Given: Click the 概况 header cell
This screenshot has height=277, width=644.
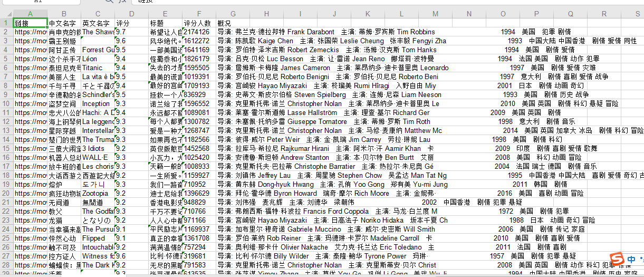Looking at the screenshot, I should (x=233, y=23).
